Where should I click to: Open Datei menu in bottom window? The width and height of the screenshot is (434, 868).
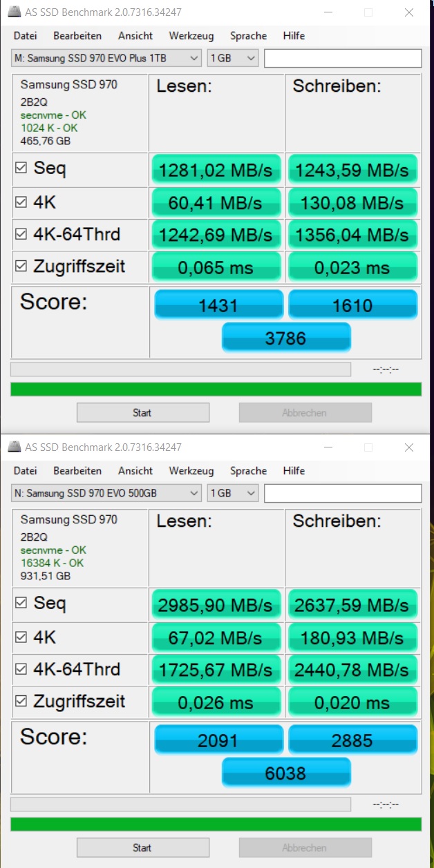pos(26,471)
